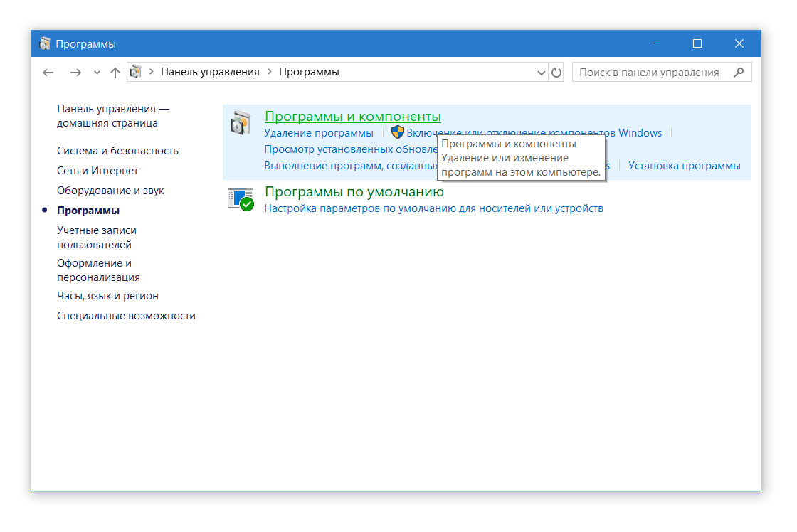Viewport: 797px width, 532px height.
Task: Click the Программы window title bar icon
Action: tap(45, 43)
